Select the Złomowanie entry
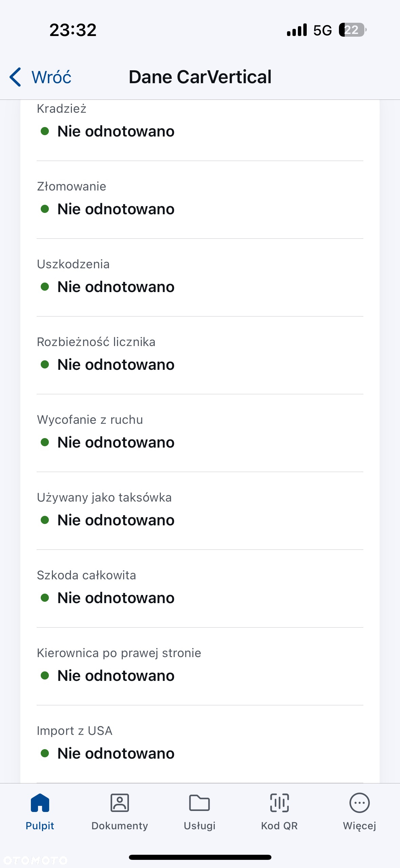Screen dimensions: 400x868 pos(200,200)
